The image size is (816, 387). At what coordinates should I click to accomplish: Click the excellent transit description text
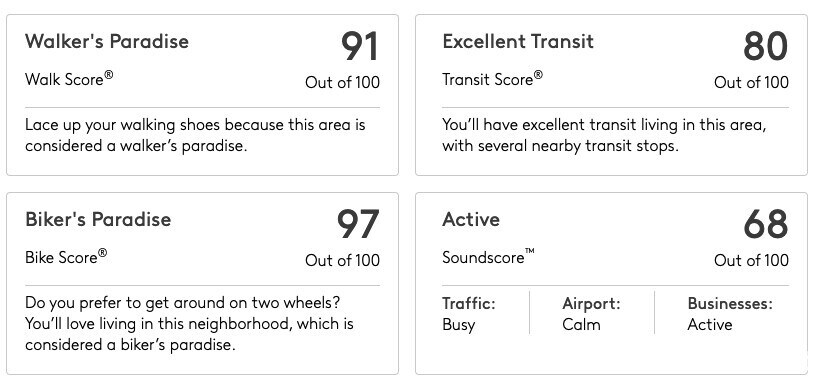pyautogui.click(x=604, y=135)
